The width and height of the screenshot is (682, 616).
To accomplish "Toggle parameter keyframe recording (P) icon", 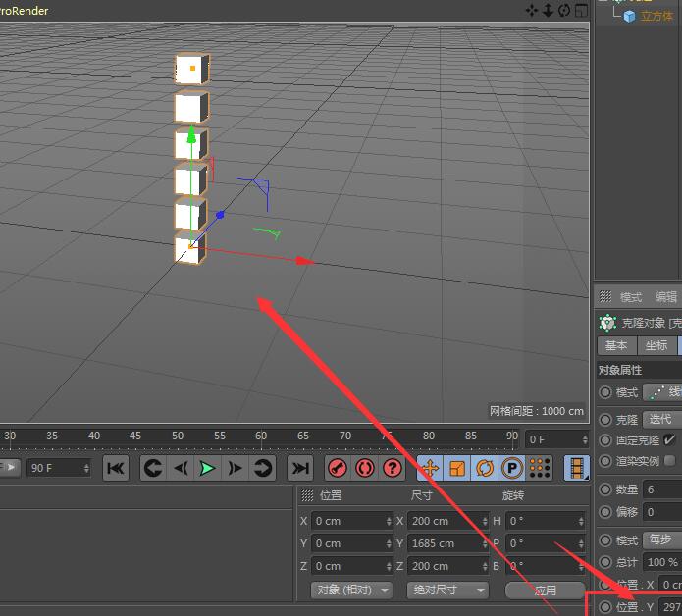I will click(511, 469).
